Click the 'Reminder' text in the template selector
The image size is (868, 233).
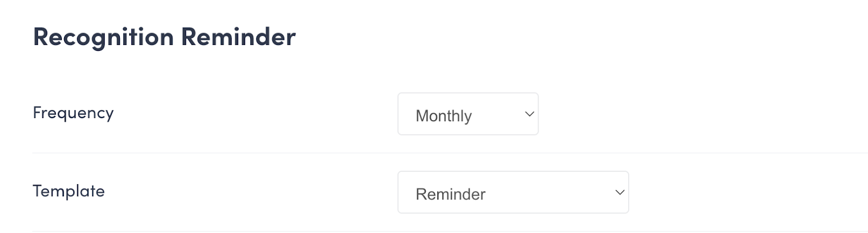point(450,194)
